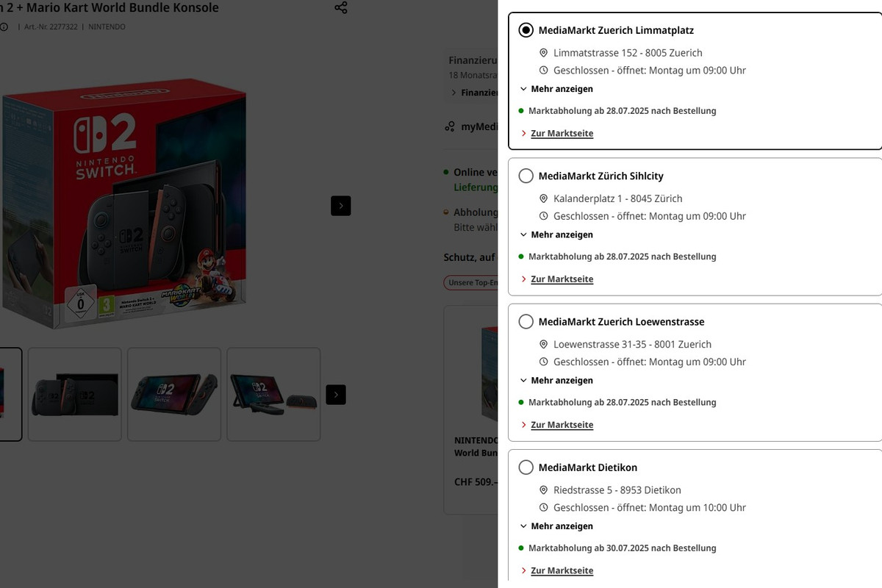
Task: Expand Mehr anzeigen for Loewenstrasse store
Action: tap(556, 380)
